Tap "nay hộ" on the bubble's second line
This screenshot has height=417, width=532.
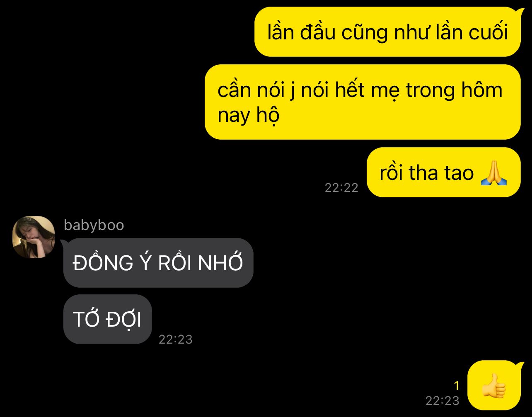coord(249,115)
